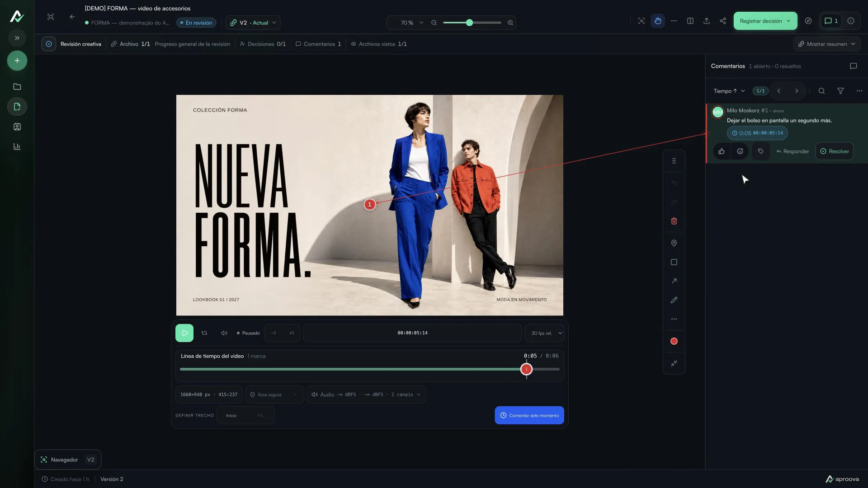
Task: Toggle the video volume speaker icon
Action: point(224,333)
